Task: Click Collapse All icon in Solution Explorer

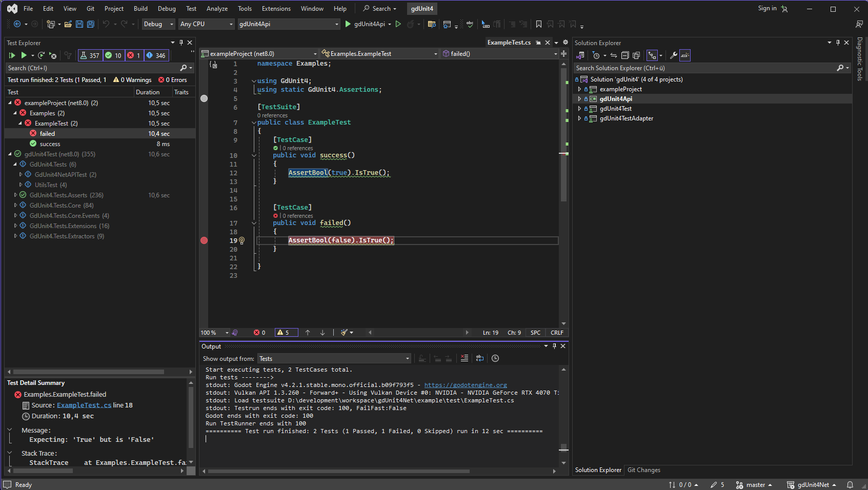Action: (x=625, y=55)
